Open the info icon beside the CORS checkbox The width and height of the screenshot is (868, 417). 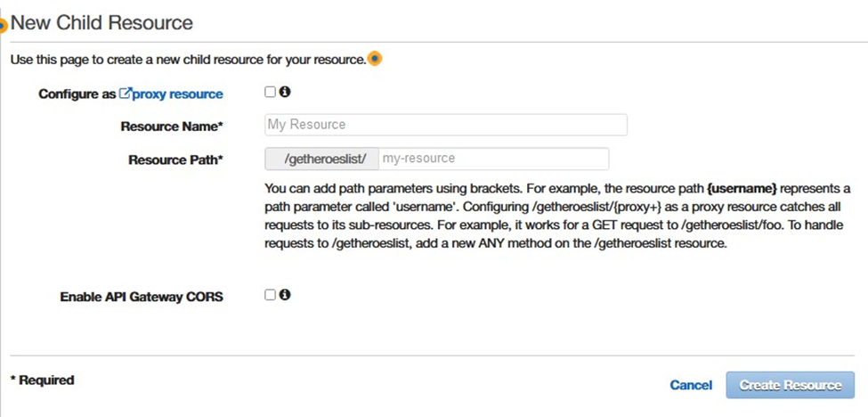[x=285, y=295]
